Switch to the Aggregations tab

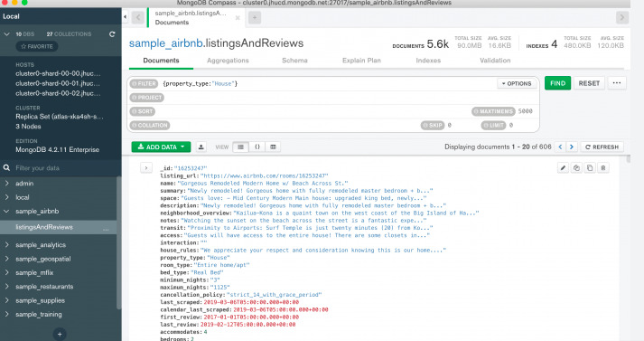(x=228, y=61)
